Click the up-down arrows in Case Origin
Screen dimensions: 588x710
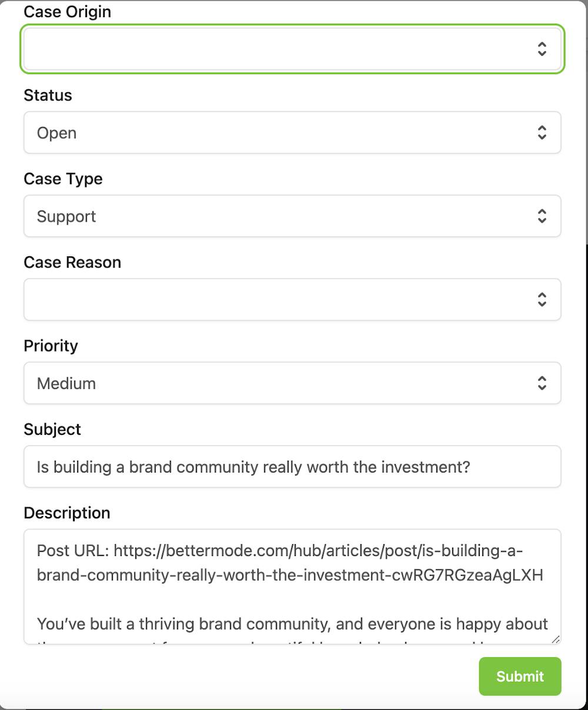pyautogui.click(x=542, y=49)
